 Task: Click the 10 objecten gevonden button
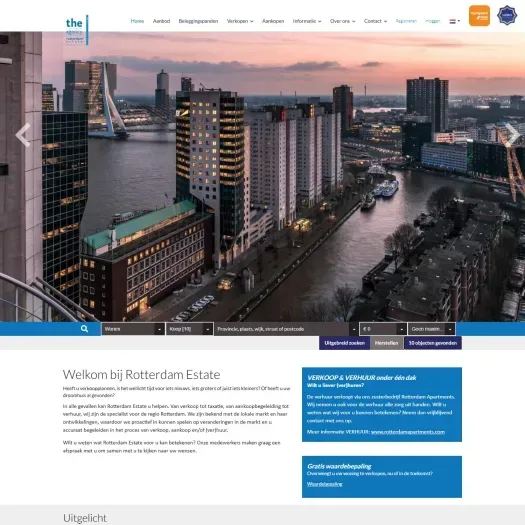(433, 343)
